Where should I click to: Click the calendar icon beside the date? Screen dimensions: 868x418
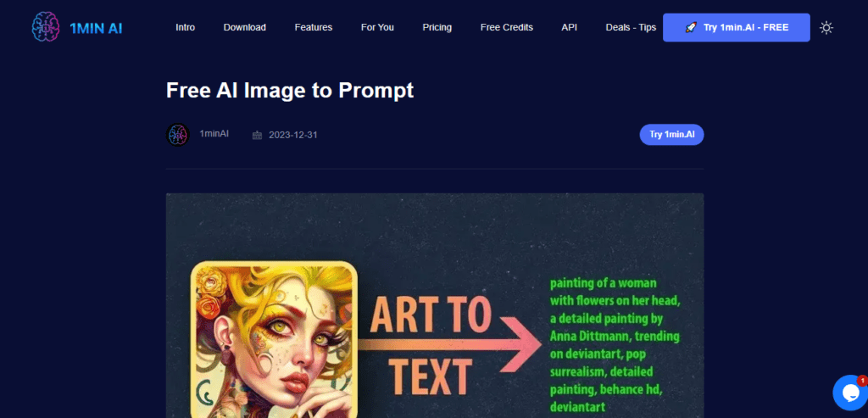tap(257, 135)
